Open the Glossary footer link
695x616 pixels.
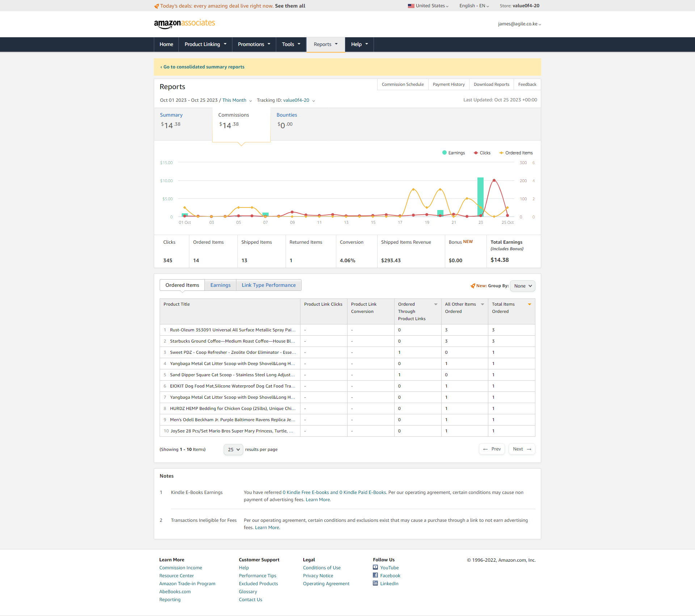248,592
